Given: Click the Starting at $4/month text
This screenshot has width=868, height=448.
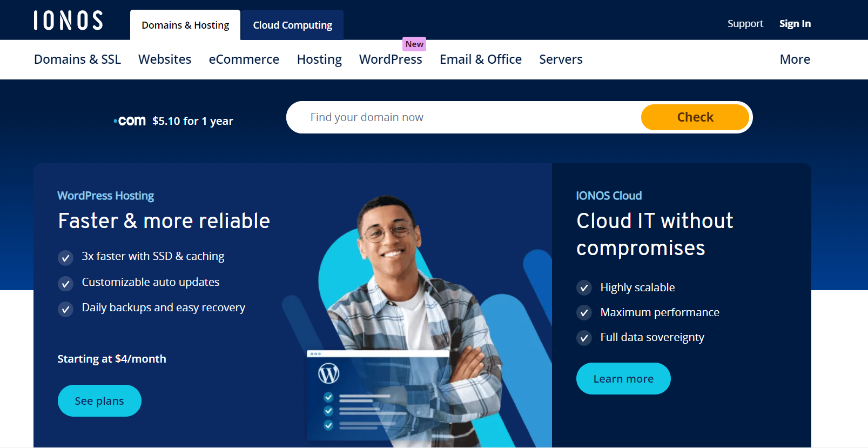Looking at the screenshot, I should tap(112, 359).
